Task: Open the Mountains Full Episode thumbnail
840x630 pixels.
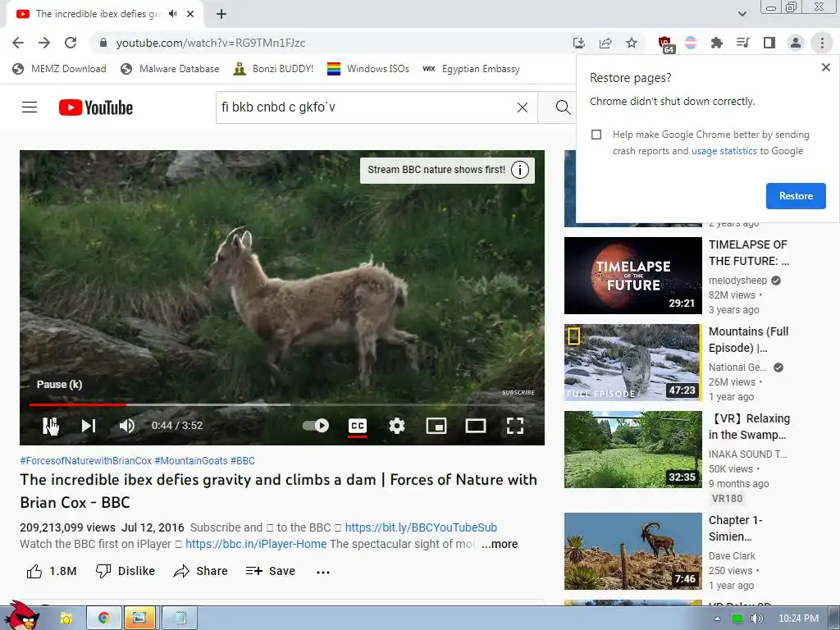Action: 632,362
